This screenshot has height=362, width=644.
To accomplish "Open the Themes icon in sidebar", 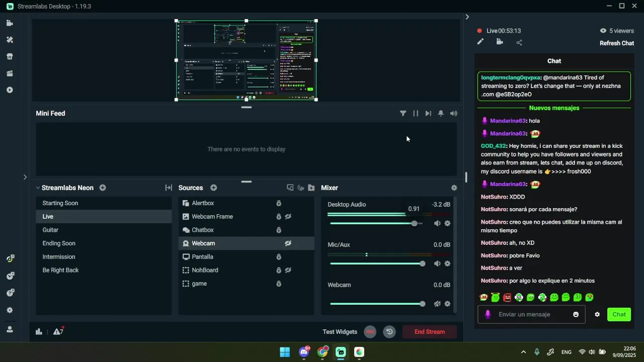I will [10, 40].
